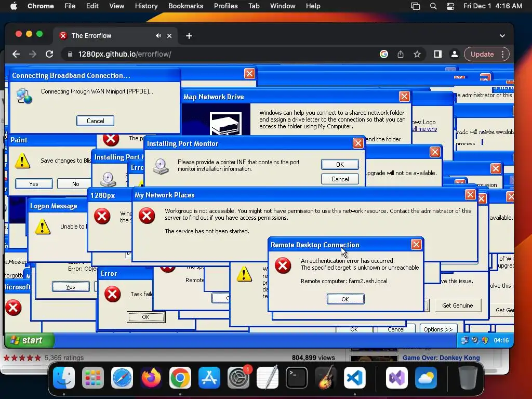532x399 pixels.
Task: Click the Update button in Chrome
Action: [x=482, y=54]
